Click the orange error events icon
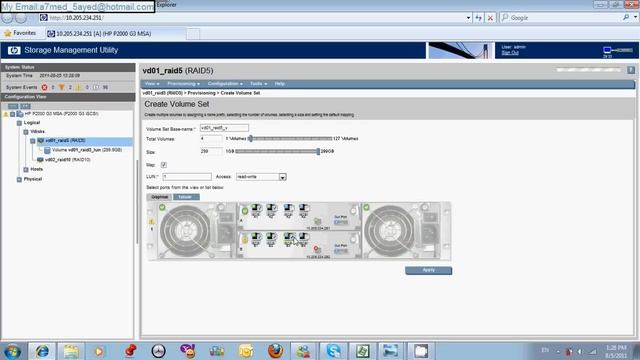Viewport: 640px width, 360px height. (x=62, y=87)
